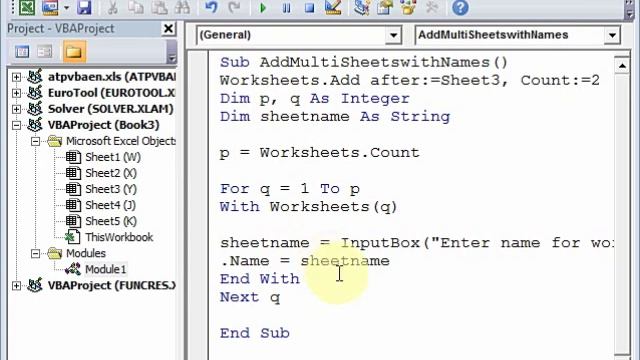
Task: Toggle Folders view in Project pane
Action: tap(74, 52)
